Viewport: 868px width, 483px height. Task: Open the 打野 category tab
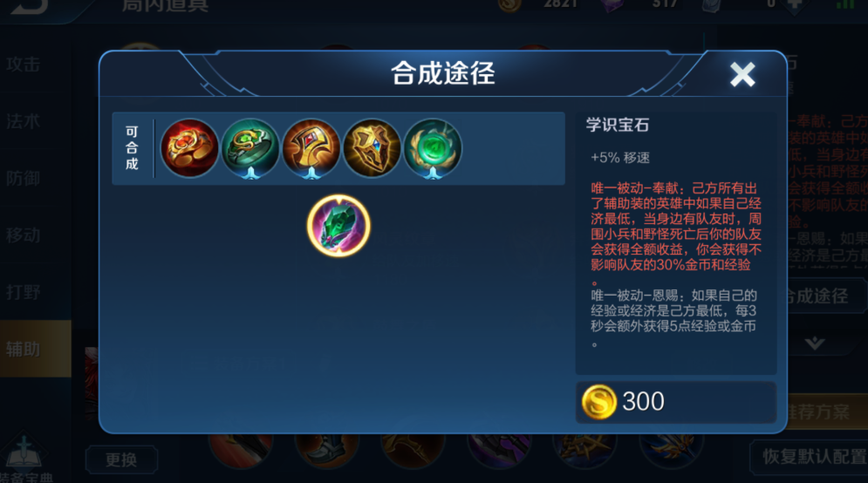tap(24, 292)
